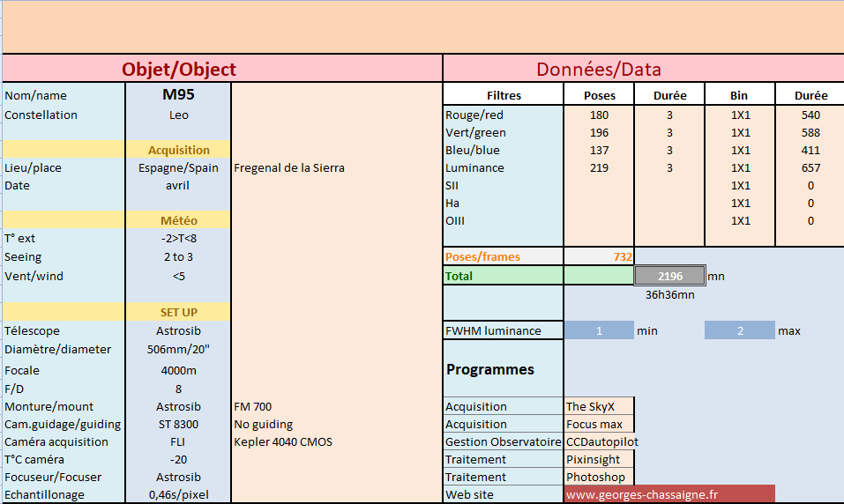Select the Bleu/blue filter row label
Image resolution: width=844 pixels, height=504 pixels.
503,150
